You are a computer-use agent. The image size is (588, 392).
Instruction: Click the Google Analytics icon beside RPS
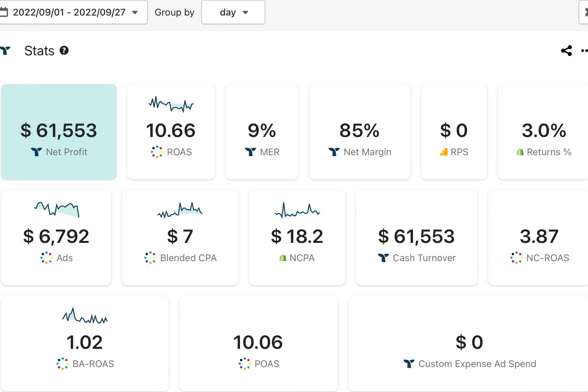click(x=444, y=152)
